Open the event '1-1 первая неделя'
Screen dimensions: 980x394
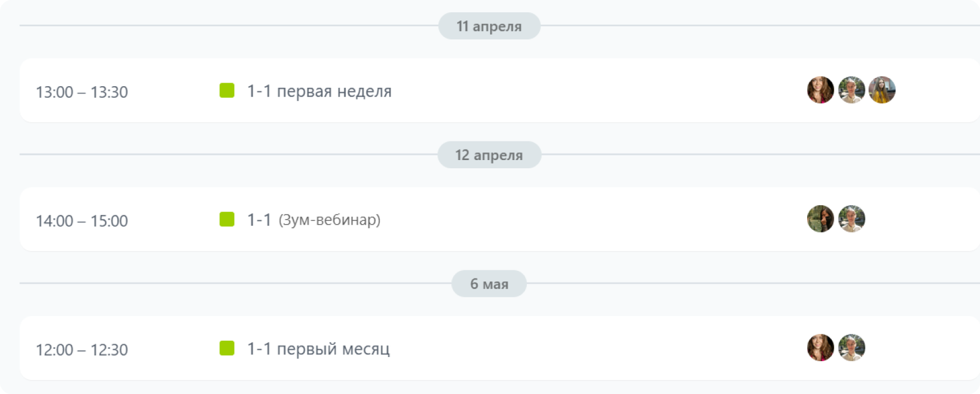pos(319,91)
